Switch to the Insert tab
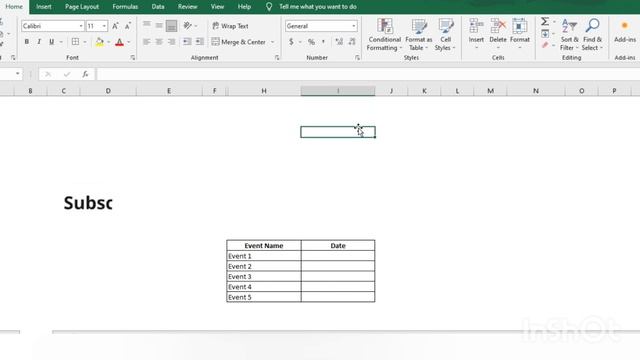This screenshot has height=360, width=640. 44,7
